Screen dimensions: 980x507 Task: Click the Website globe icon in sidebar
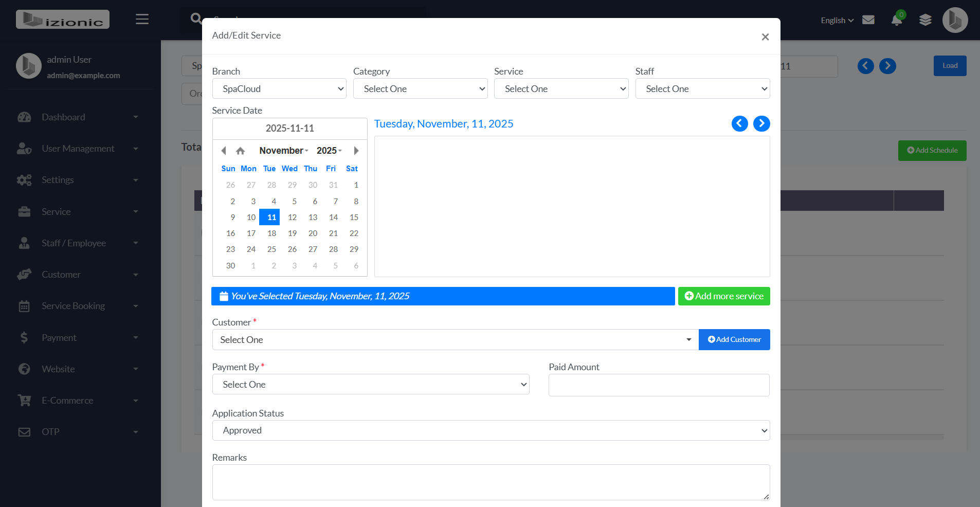[24, 369]
